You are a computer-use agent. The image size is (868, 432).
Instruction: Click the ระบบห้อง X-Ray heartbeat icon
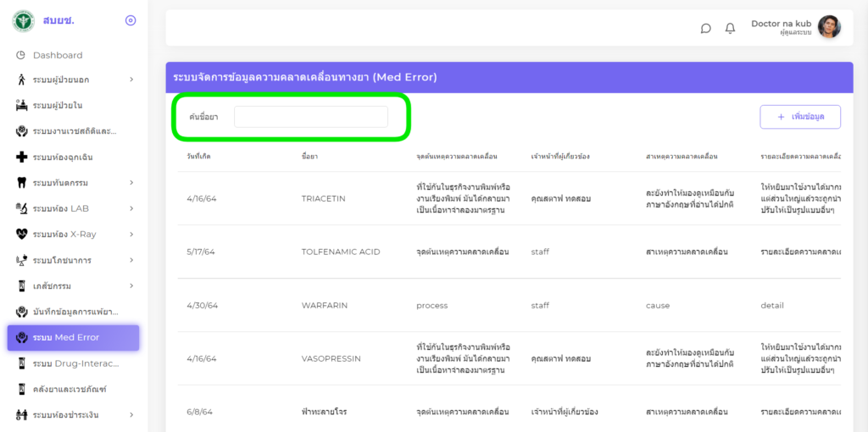[x=21, y=234]
